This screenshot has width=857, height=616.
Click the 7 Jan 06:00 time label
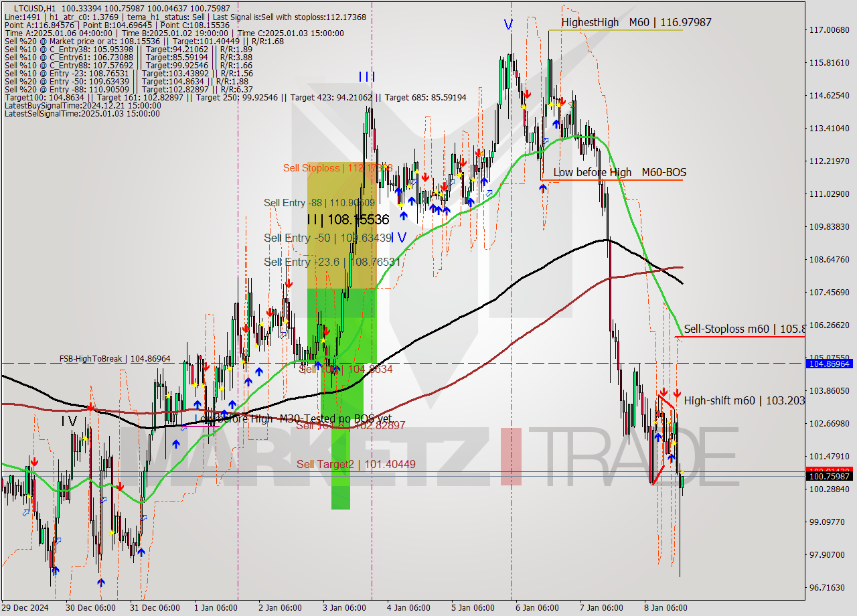click(x=601, y=608)
